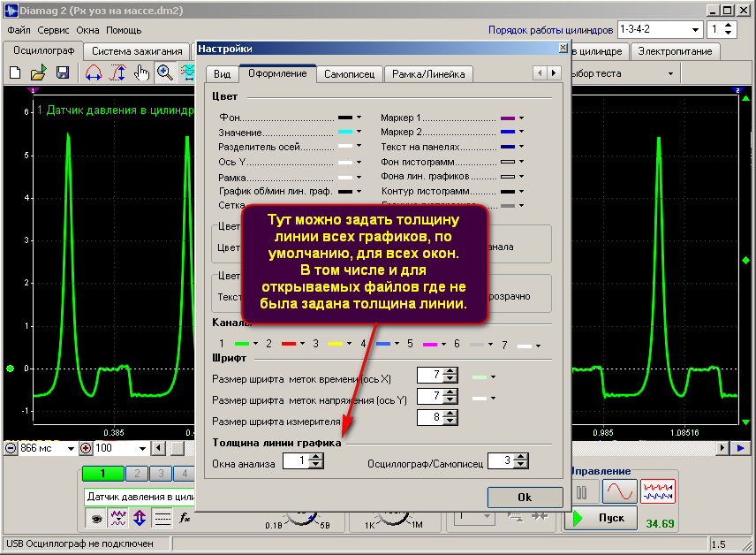Click green diamond marker on right edge
This screenshot has height=555, width=756.
point(746,261)
